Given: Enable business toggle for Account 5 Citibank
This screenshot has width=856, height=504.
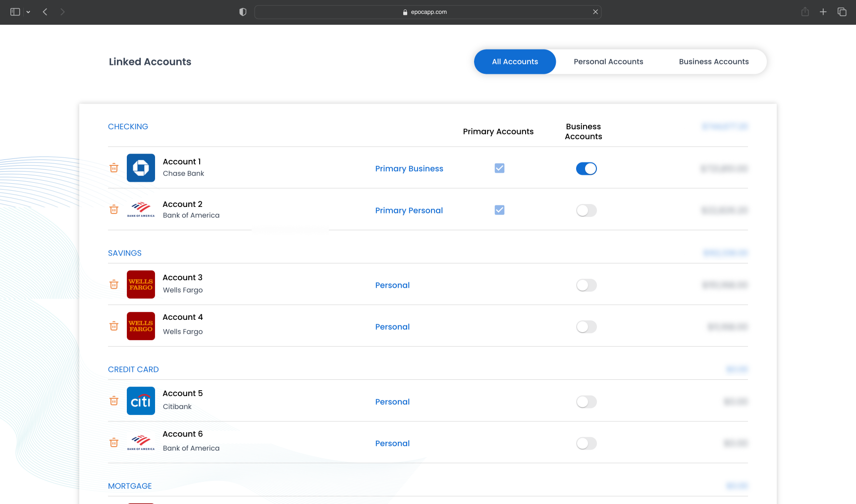Looking at the screenshot, I should [587, 402].
